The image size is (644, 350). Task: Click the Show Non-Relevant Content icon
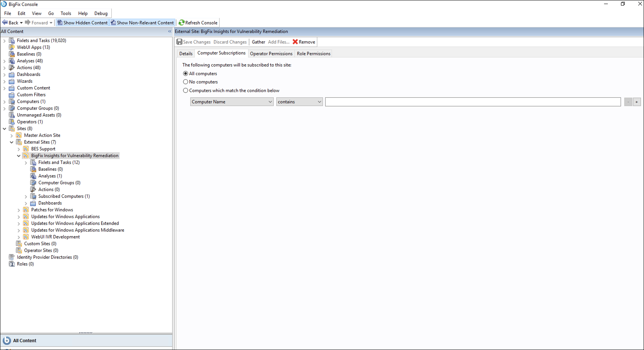click(x=113, y=23)
